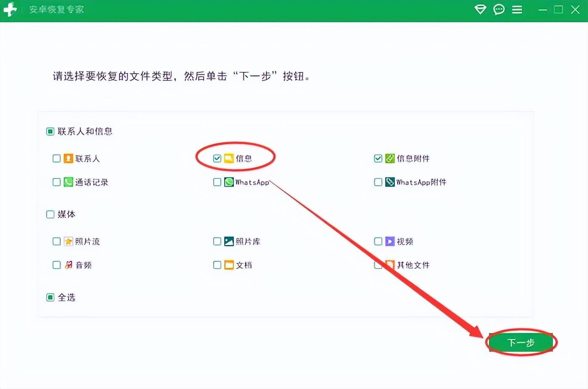Click the 下一步 button to proceed
This screenshot has width=588, height=389.
tap(521, 342)
